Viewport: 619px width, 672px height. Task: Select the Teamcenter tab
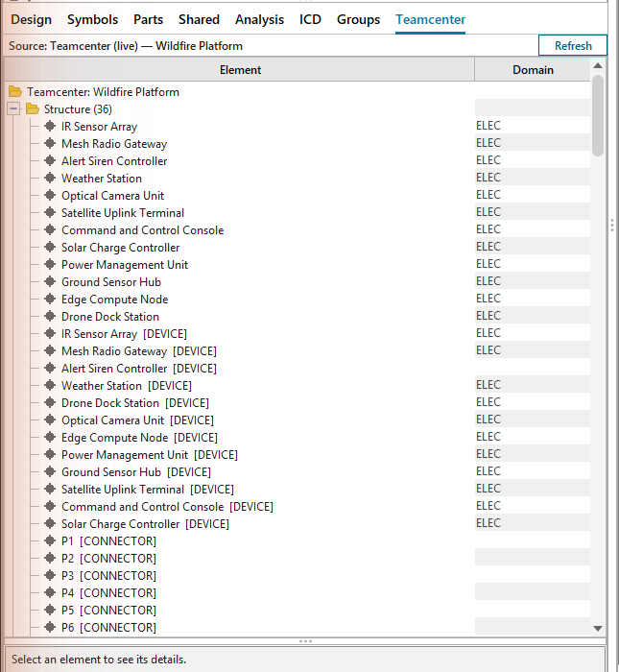tap(431, 20)
